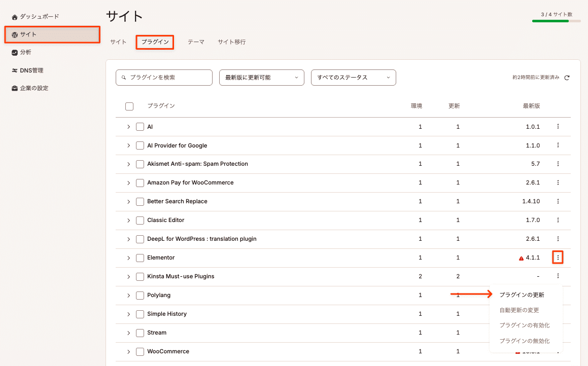Toggle the select-all checkbox in table header
This screenshot has height=366, width=588.
129,106
